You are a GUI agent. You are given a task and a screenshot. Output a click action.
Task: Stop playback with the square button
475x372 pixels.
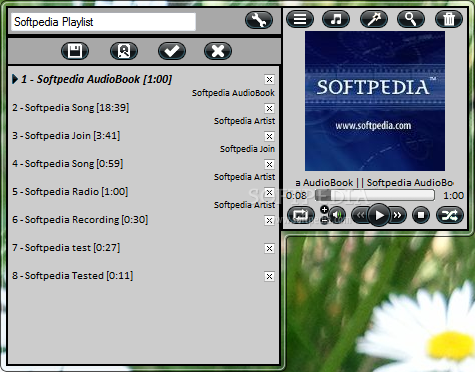(x=421, y=215)
